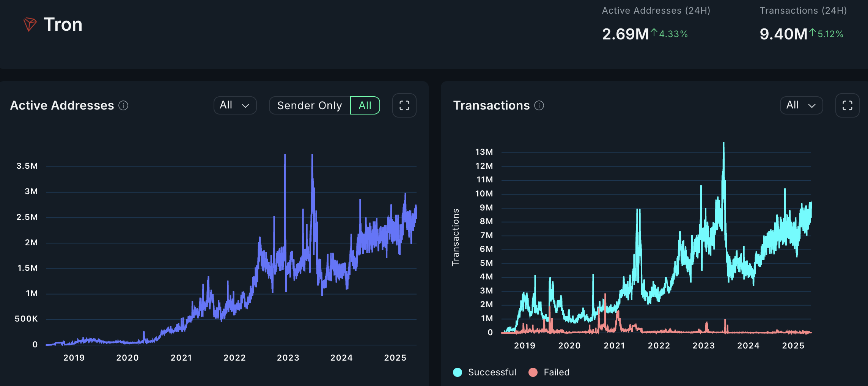868x386 pixels.
Task: Open the Active Addresses time range dropdown
Action: 235,105
